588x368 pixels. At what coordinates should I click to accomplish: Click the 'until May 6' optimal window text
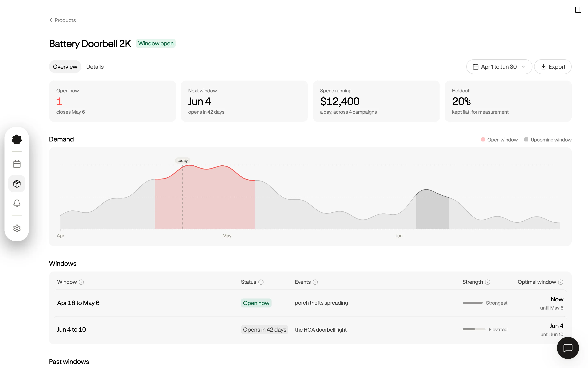(x=551, y=308)
